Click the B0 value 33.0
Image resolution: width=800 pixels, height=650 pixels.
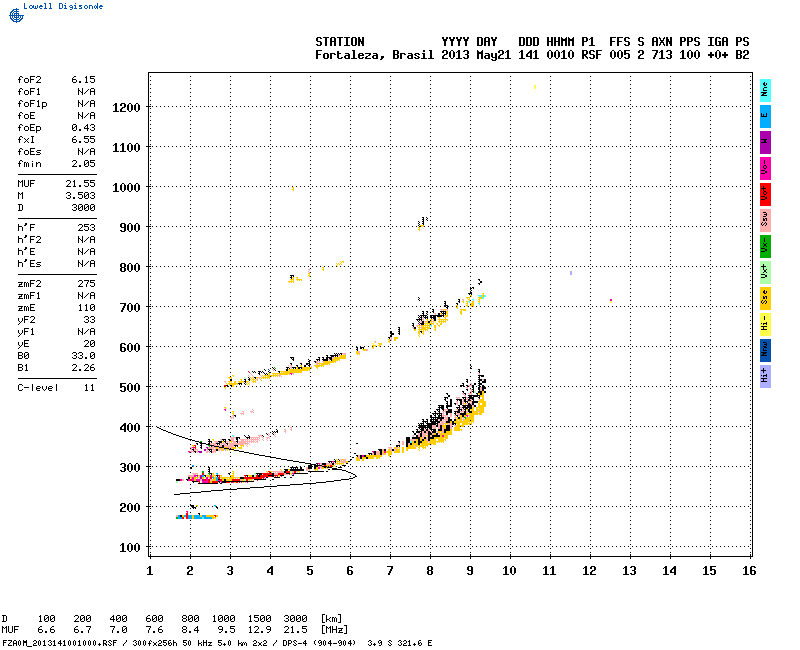pos(83,356)
